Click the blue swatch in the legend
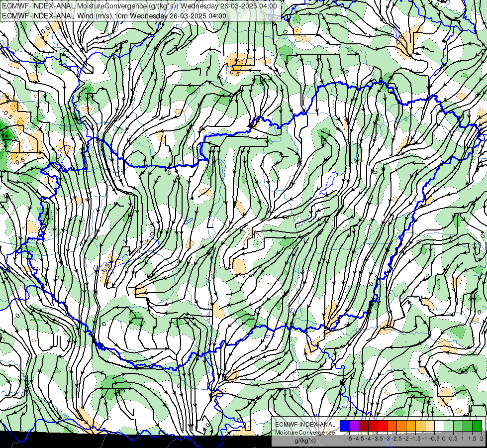 coord(345,426)
